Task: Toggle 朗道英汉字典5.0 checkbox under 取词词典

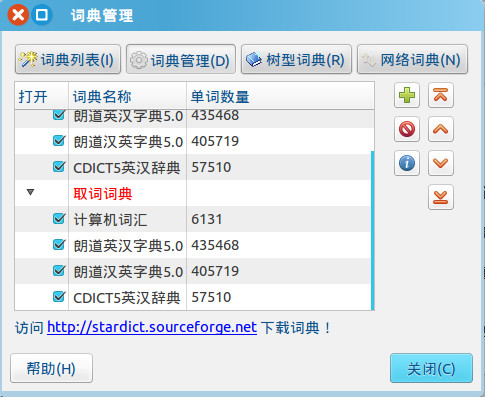Action: pos(59,245)
